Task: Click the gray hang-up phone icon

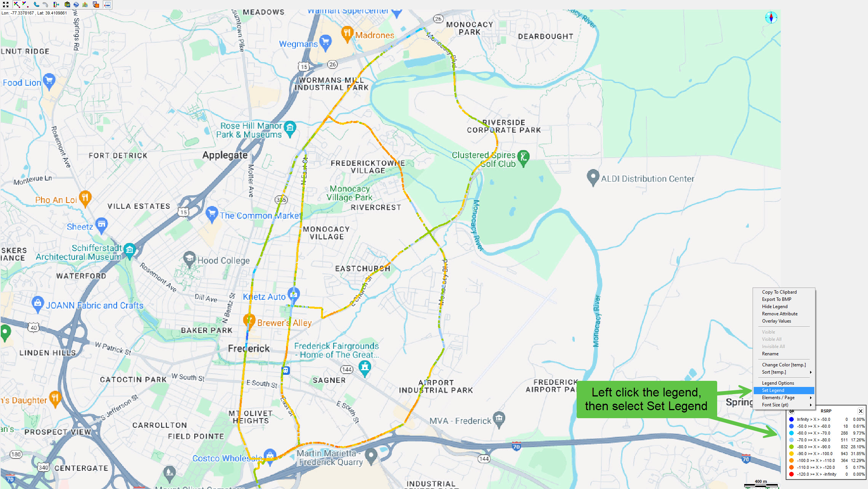Action: (45, 5)
